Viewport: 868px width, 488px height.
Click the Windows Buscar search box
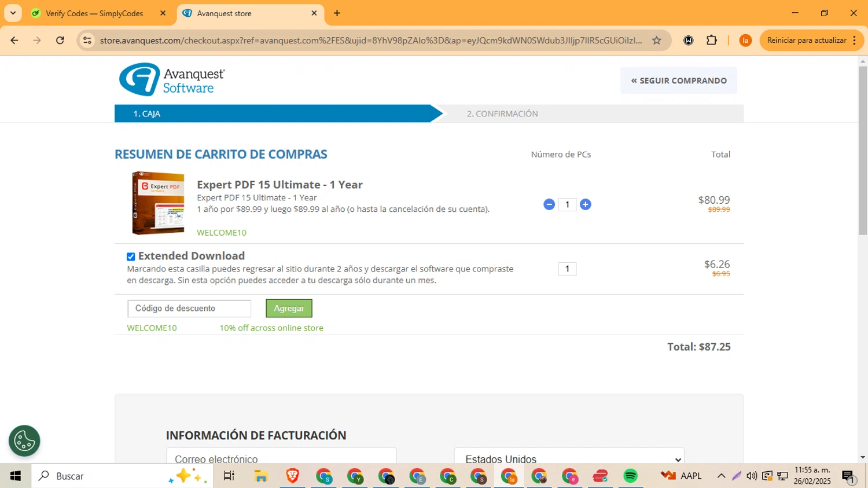[122, 476]
